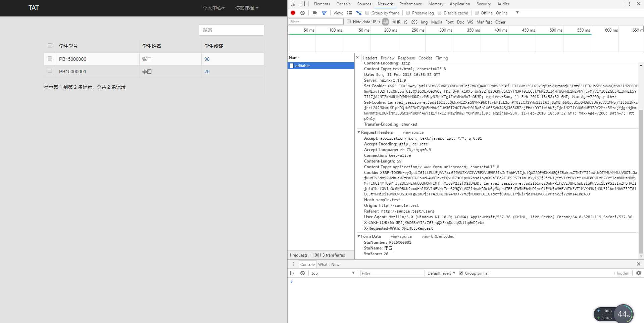Filter requests by JS type
Image resolution: width=644 pixels, height=323 pixels.
point(405,22)
